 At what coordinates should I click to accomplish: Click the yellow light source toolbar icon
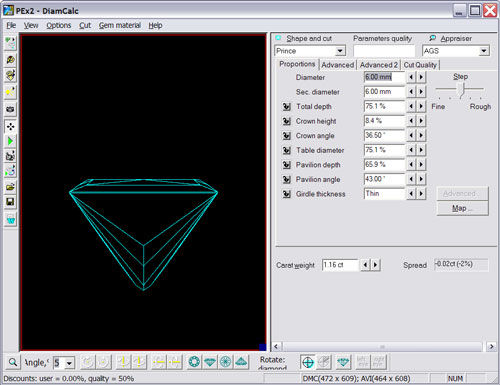tap(10, 91)
